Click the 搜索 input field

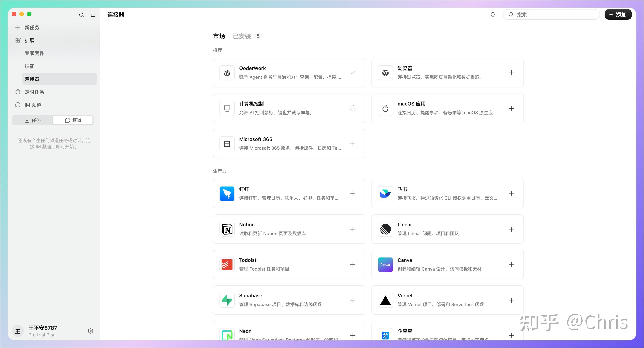point(551,15)
